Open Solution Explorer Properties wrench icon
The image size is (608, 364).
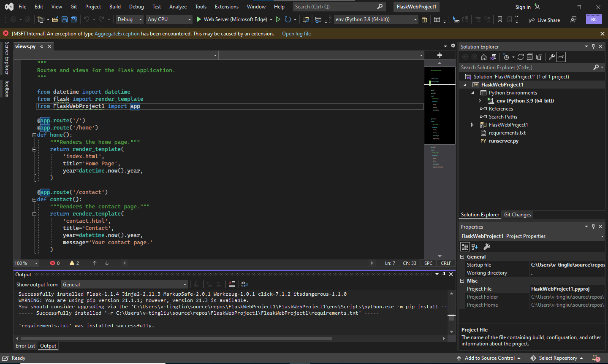(x=552, y=57)
